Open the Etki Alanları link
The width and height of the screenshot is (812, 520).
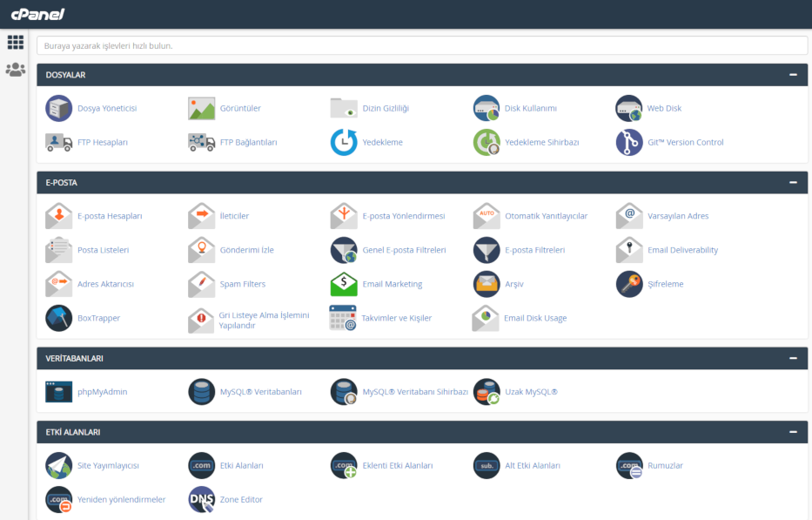pyautogui.click(x=241, y=466)
